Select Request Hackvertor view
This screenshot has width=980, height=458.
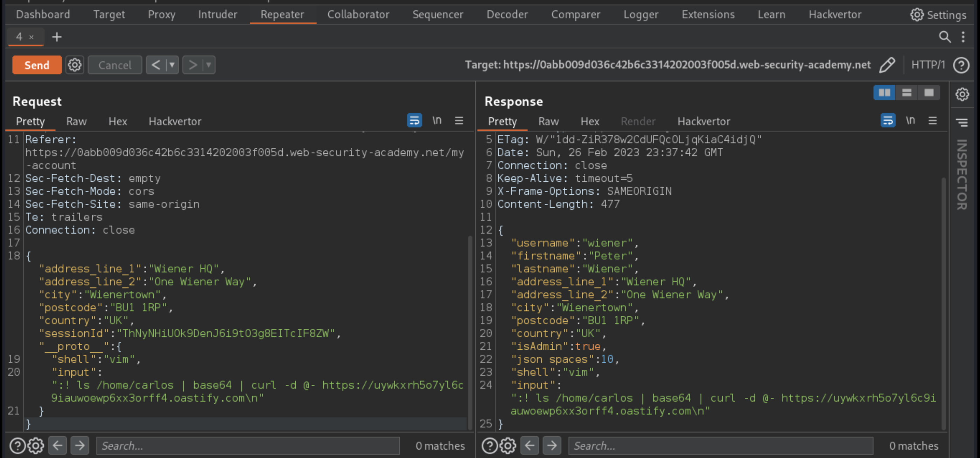175,122
